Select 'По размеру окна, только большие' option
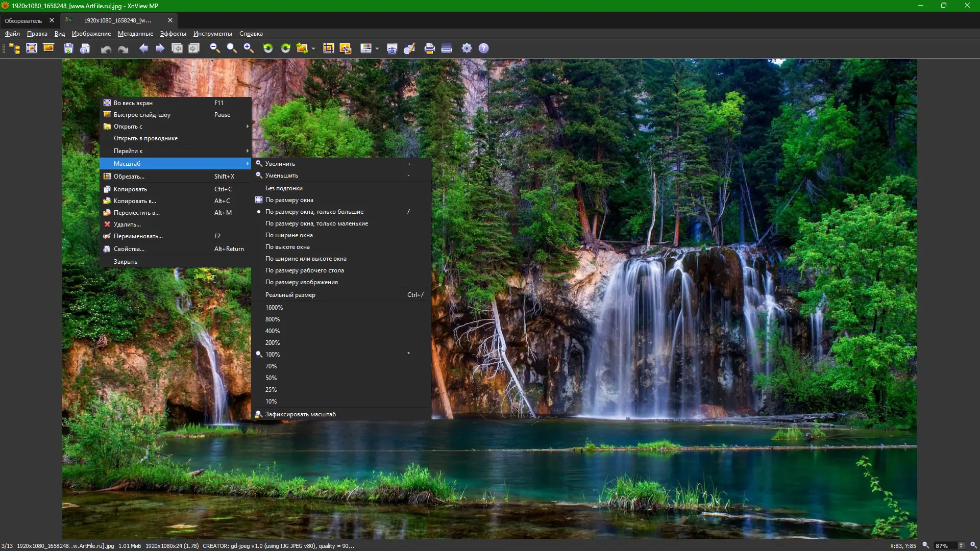 click(x=314, y=212)
